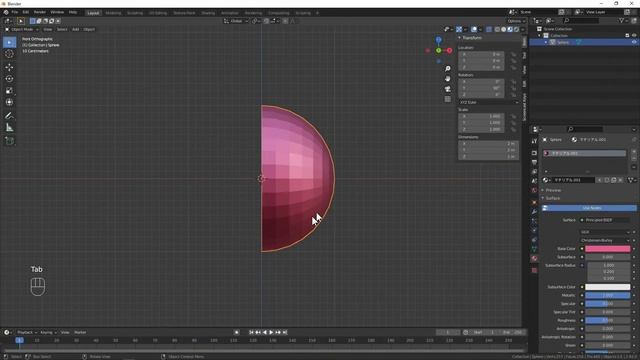Toggle Collection exclude checkbox in outliner
The image size is (640, 360).
pos(627,36)
